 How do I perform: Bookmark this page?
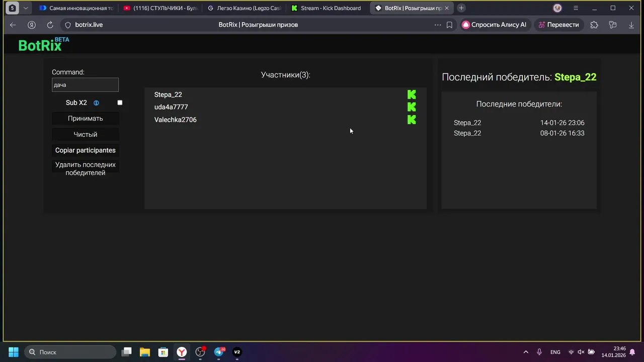click(449, 25)
